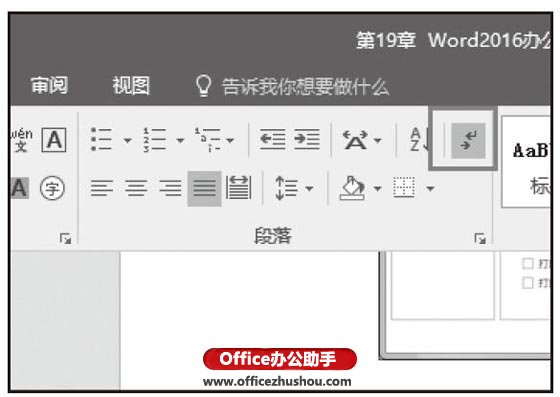Open the numbering dropdown arrow

click(180, 140)
